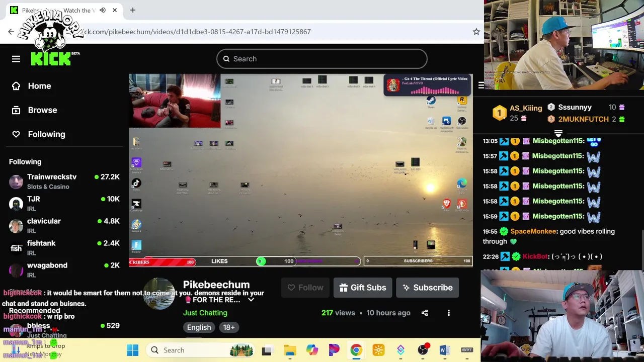Open Sssunnyy in gift leaderboard
This screenshot has width=644, height=362.
(575, 107)
